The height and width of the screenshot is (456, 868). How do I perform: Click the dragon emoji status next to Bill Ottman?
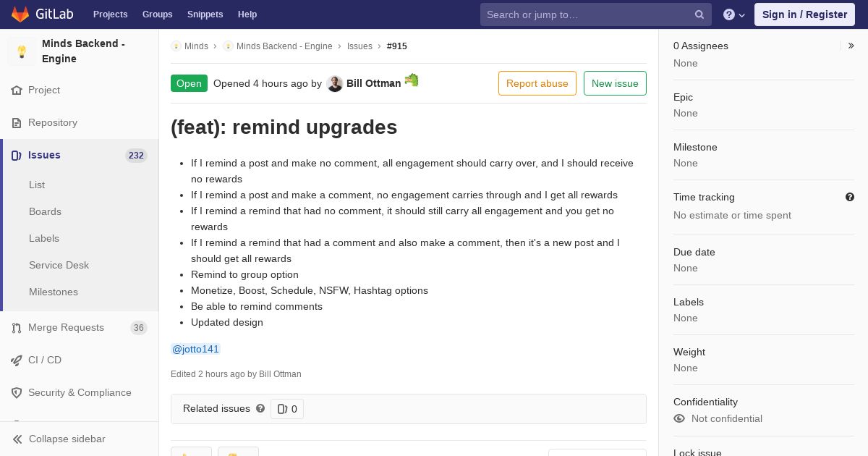click(x=412, y=80)
